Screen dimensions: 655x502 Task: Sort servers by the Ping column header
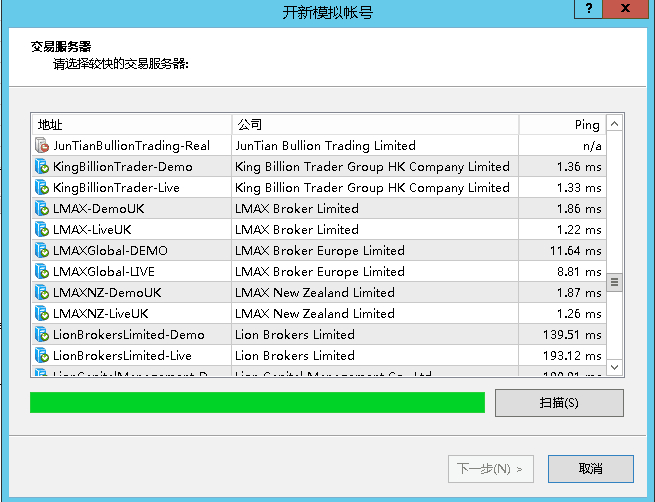pos(562,124)
